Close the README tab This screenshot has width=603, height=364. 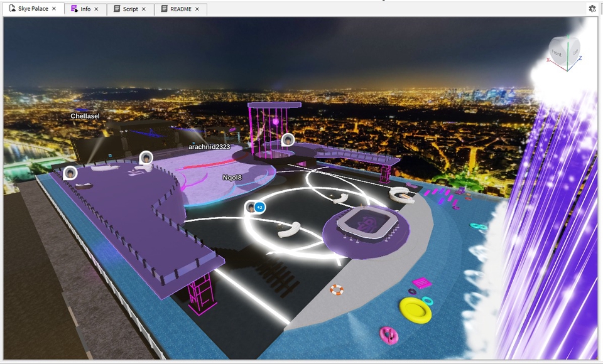tap(197, 9)
